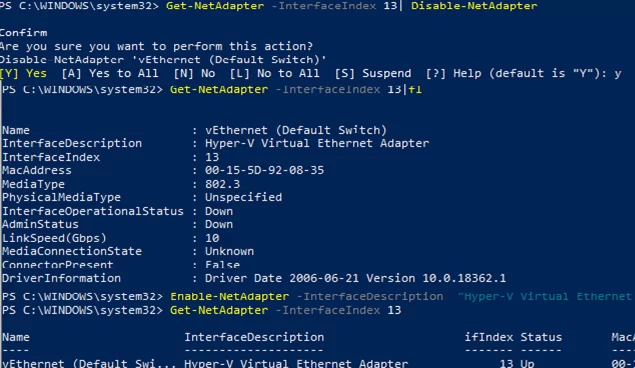
Task: Click the [L] No to All option
Action: (274, 73)
